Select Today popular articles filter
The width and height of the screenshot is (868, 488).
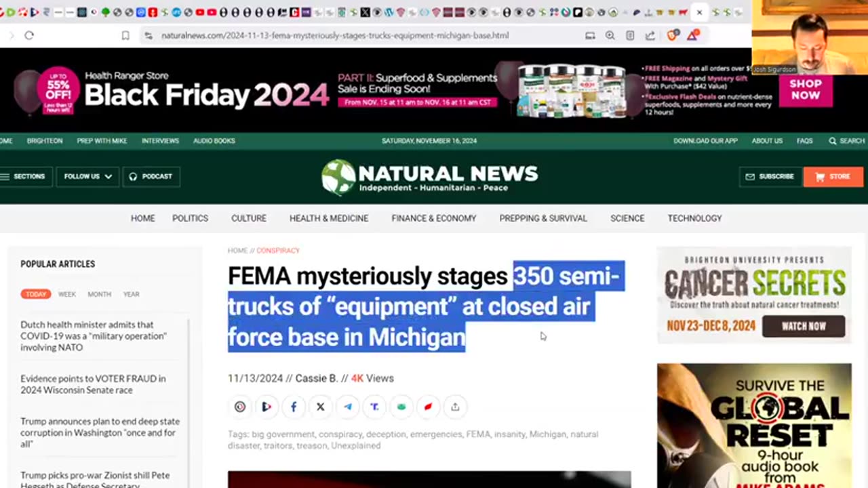[x=36, y=294]
